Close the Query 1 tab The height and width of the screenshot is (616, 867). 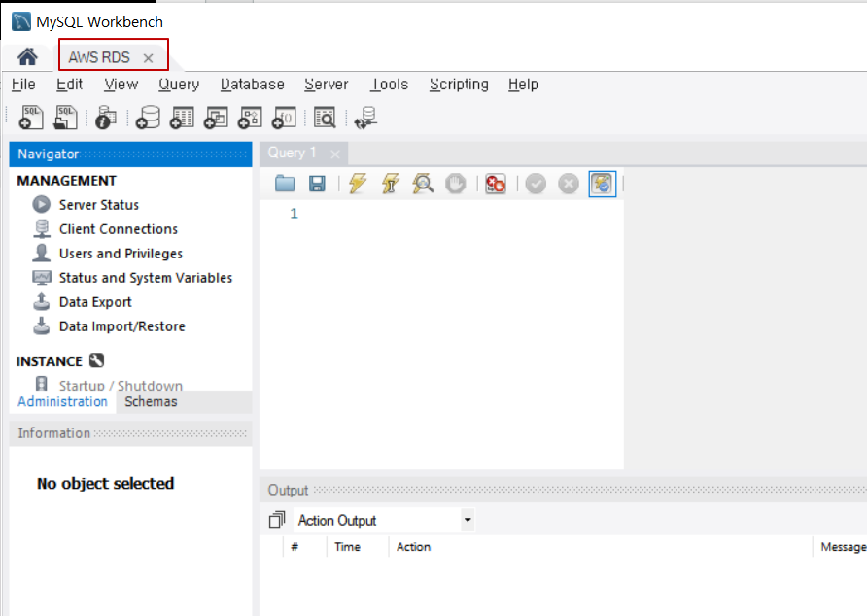pyautogui.click(x=335, y=154)
